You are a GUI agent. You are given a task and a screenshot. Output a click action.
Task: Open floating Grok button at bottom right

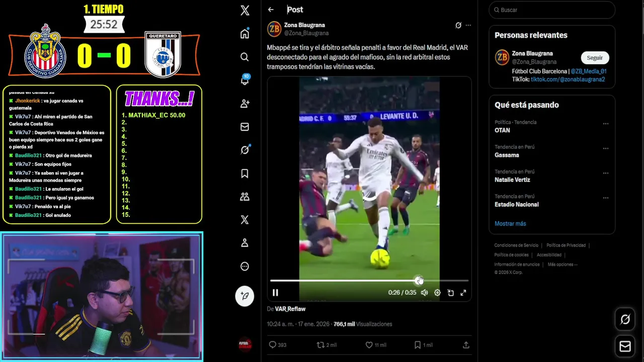pos(625,319)
